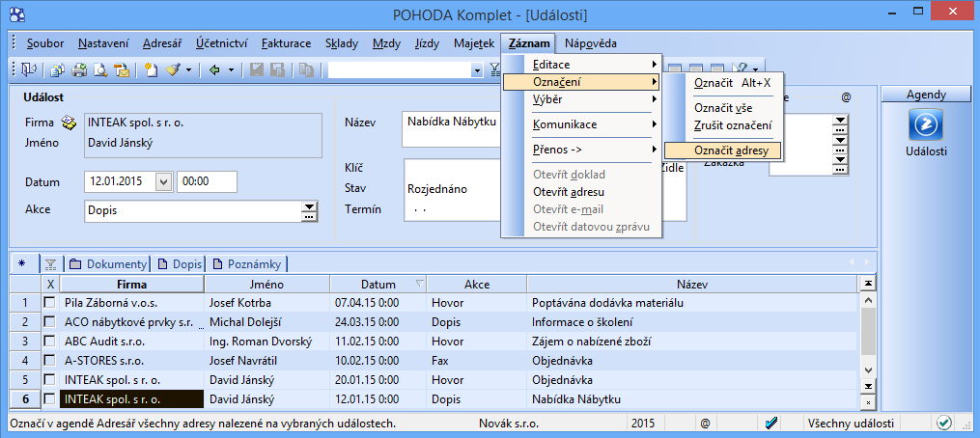Click table scrollbar jump-to-top arrow

867,285
